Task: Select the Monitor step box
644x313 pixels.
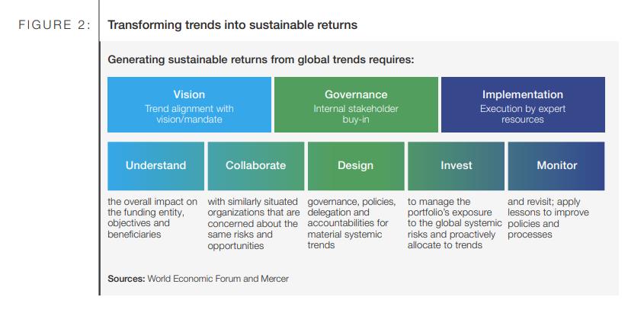Action: (556, 166)
